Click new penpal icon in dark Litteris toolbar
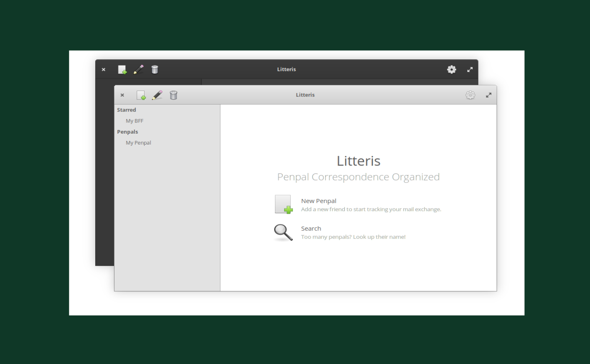 (x=122, y=70)
